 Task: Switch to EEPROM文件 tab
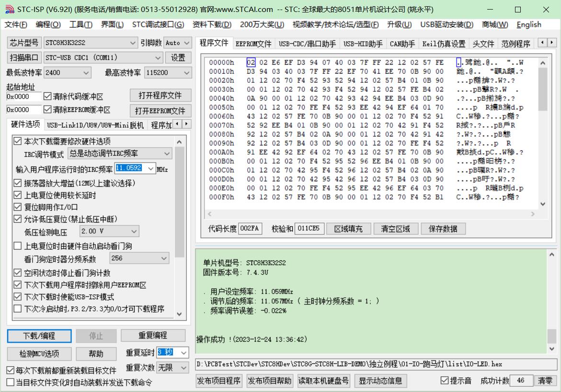coord(253,44)
